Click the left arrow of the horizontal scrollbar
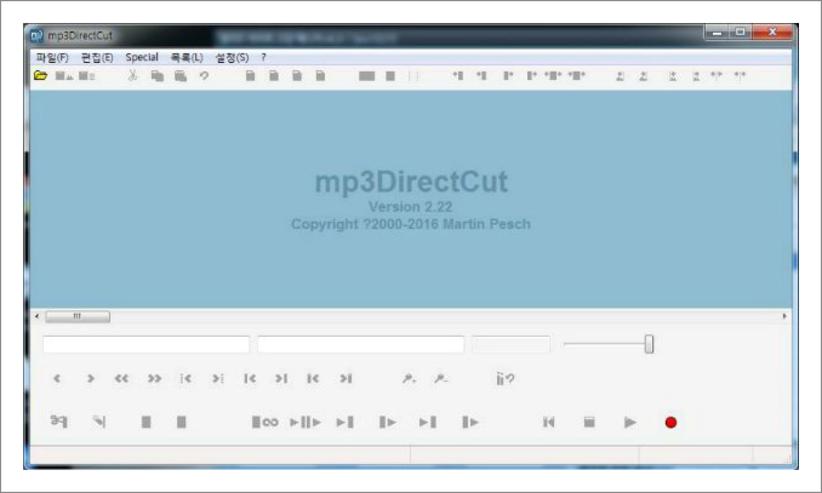This screenshot has height=493, width=822. [x=37, y=316]
